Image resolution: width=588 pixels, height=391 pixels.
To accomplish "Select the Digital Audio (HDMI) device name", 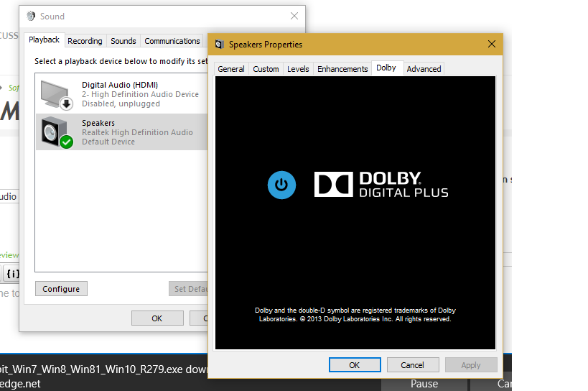I will point(120,85).
